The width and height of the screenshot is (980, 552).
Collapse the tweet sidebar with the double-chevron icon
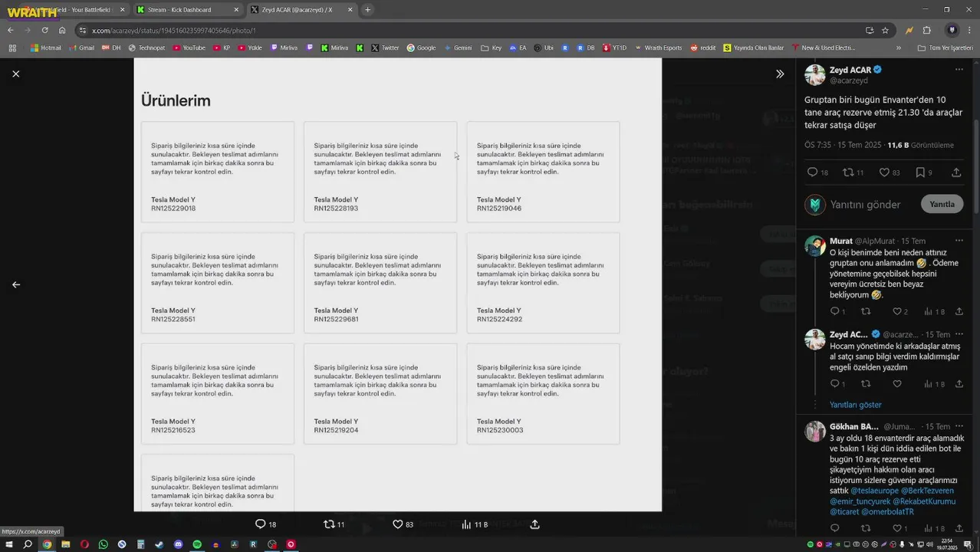point(780,74)
